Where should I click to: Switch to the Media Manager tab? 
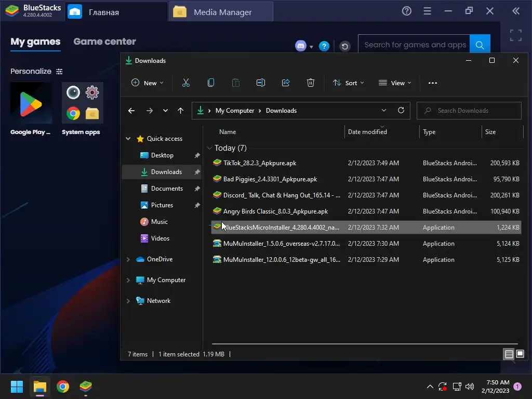tap(221, 12)
